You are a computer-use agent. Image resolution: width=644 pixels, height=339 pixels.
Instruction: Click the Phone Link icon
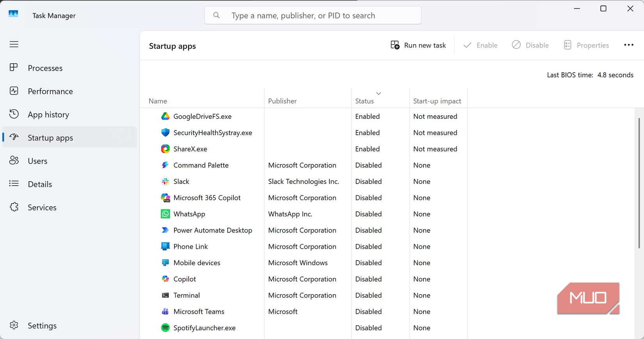coord(165,246)
